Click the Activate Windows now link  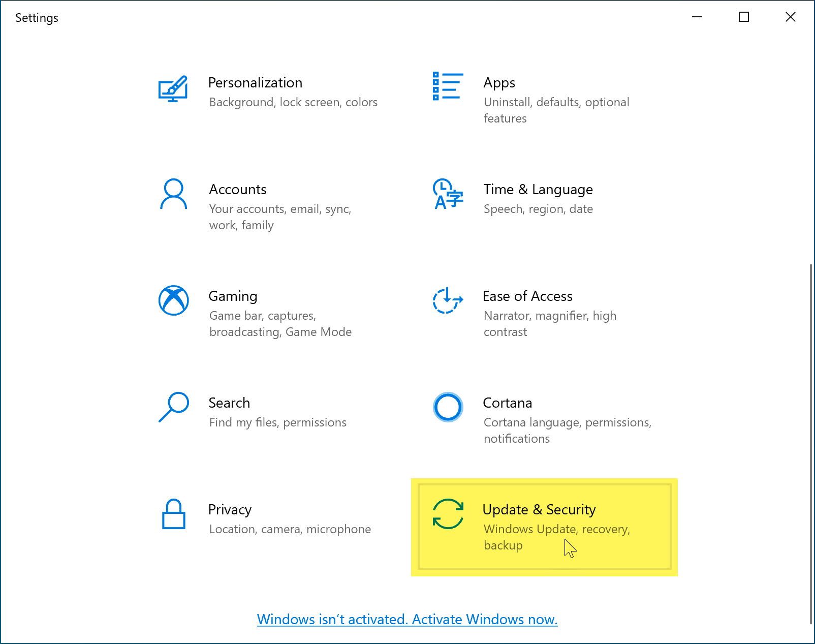click(407, 619)
